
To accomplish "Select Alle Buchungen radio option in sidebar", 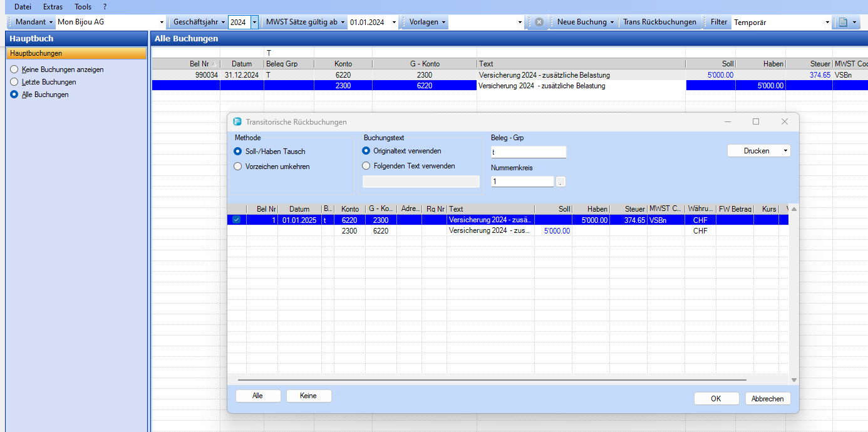I will point(14,95).
